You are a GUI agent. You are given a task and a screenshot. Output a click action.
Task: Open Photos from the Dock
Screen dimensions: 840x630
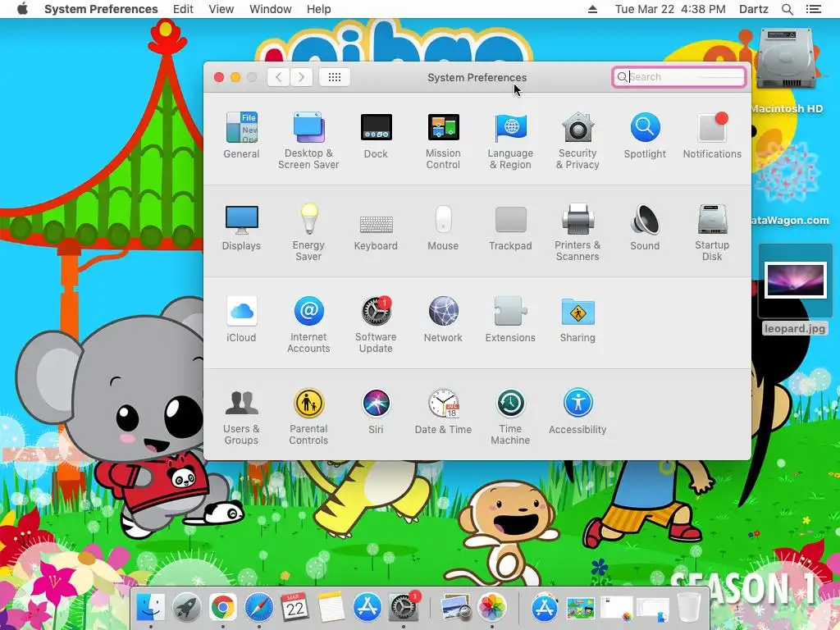pyautogui.click(x=492, y=608)
